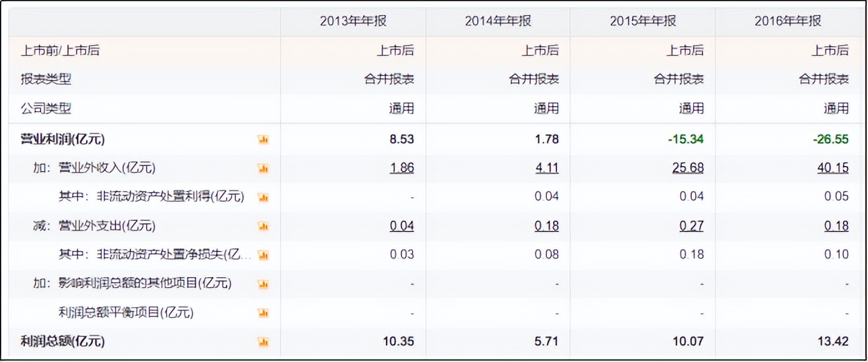This screenshot has width=868, height=362.
Task: Open chart icon for 非流动资产处置利得 row
Action: [263, 197]
